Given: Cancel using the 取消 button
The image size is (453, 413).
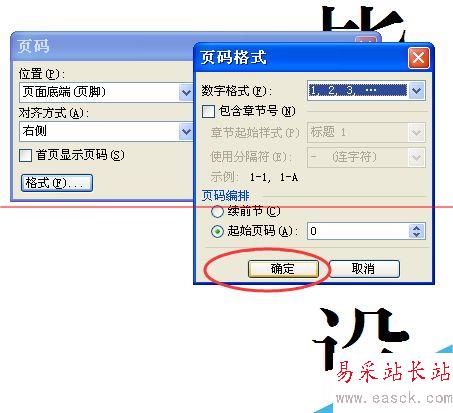Looking at the screenshot, I should pos(364,269).
